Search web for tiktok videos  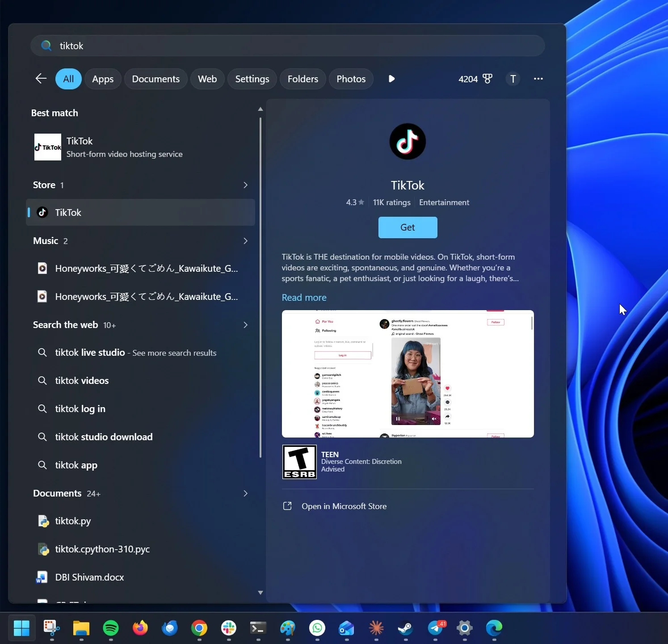coord(140,381)
